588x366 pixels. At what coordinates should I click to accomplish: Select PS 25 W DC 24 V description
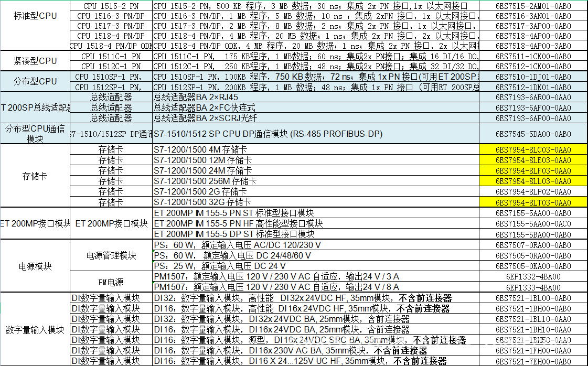pos(316,266)
